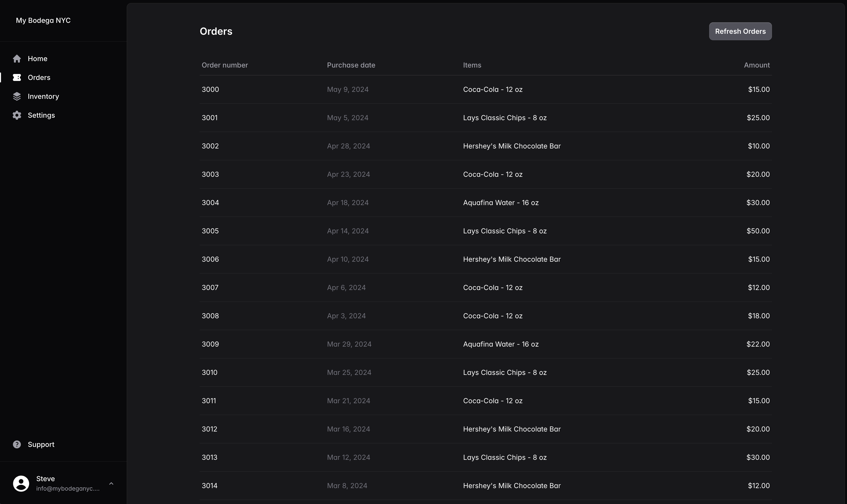This screenshot has width=847, height=504.
Task: Click the Orders page heading
Action: pos(216,31)
